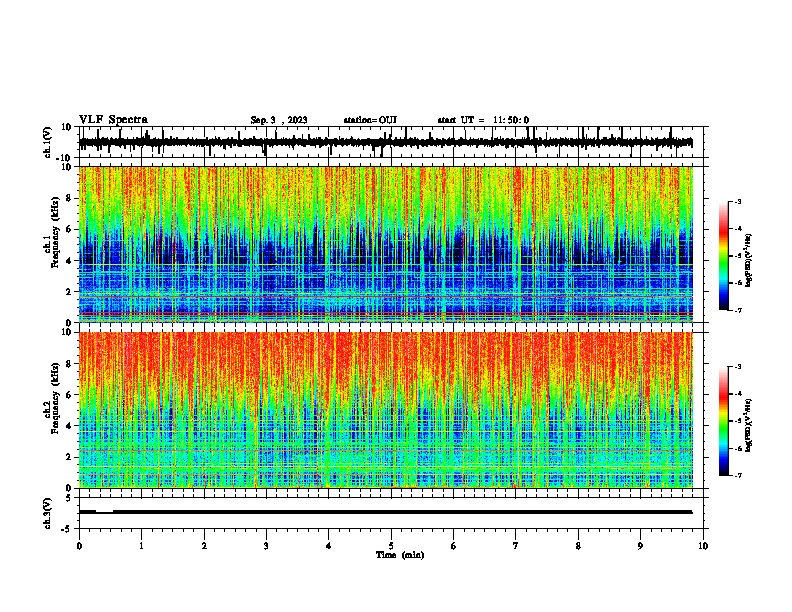Click the "station=OUI" header text
The width and height of the screenshot is (792, 612).
pos(370,120)
